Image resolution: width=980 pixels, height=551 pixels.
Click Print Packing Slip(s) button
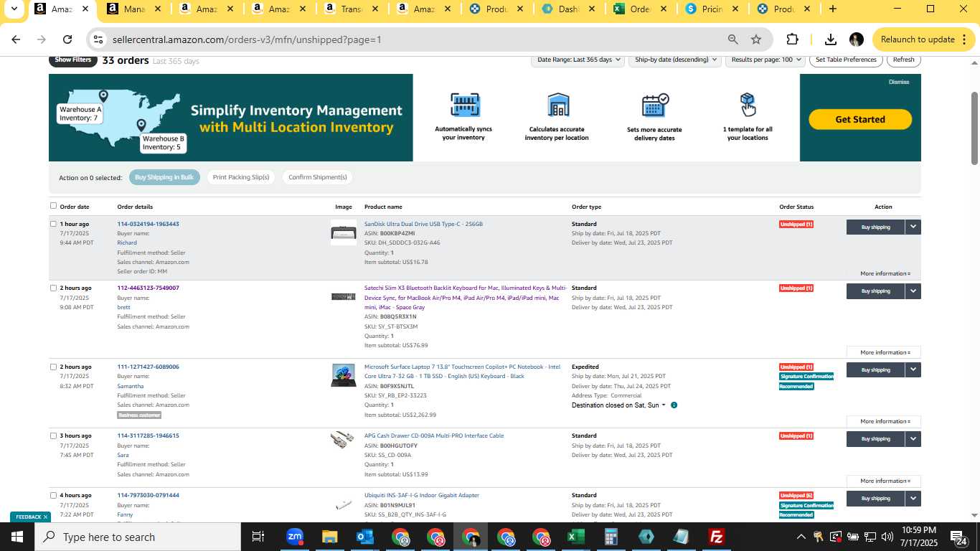(x=241, y=177)
